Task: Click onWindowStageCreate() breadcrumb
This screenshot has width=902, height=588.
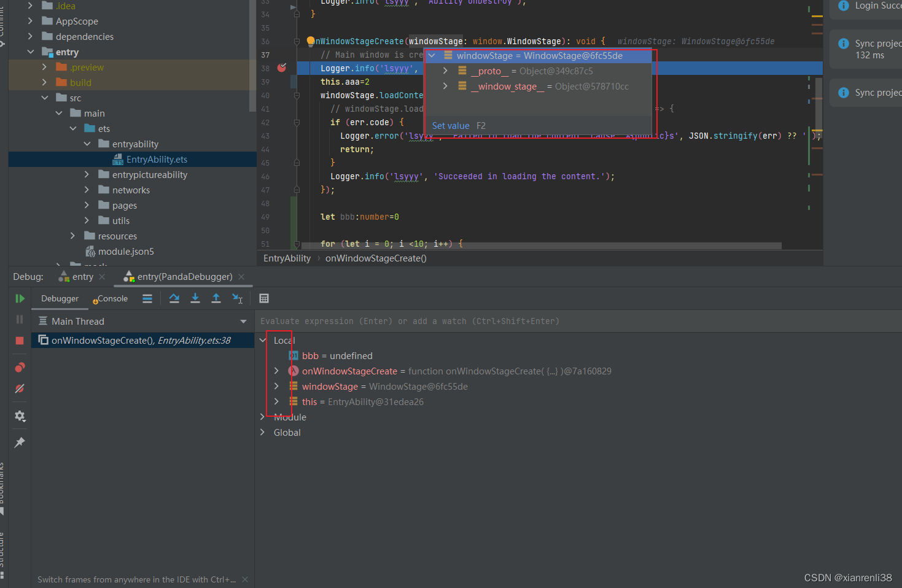Action: 376,258
